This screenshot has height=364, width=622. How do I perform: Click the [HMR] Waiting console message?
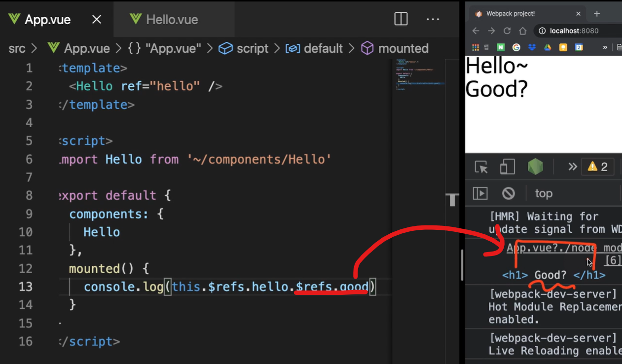point(555,222)
